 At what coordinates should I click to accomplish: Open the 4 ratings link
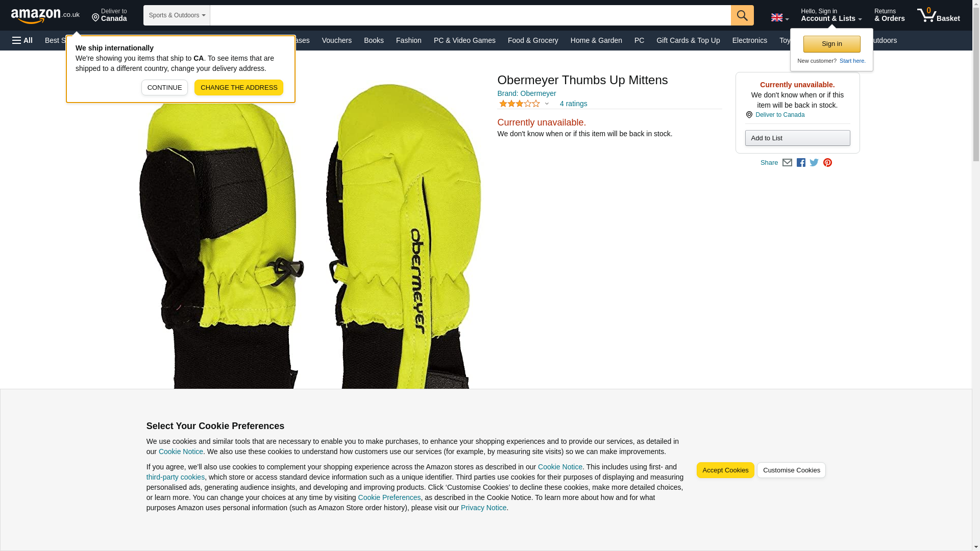coord(573,104)
